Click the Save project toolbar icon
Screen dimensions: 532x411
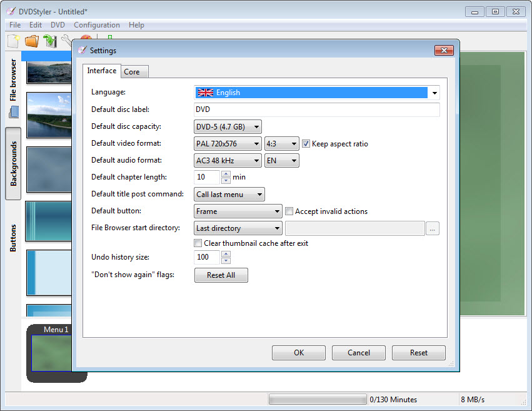pyautogui.click(x=50, y=41)
